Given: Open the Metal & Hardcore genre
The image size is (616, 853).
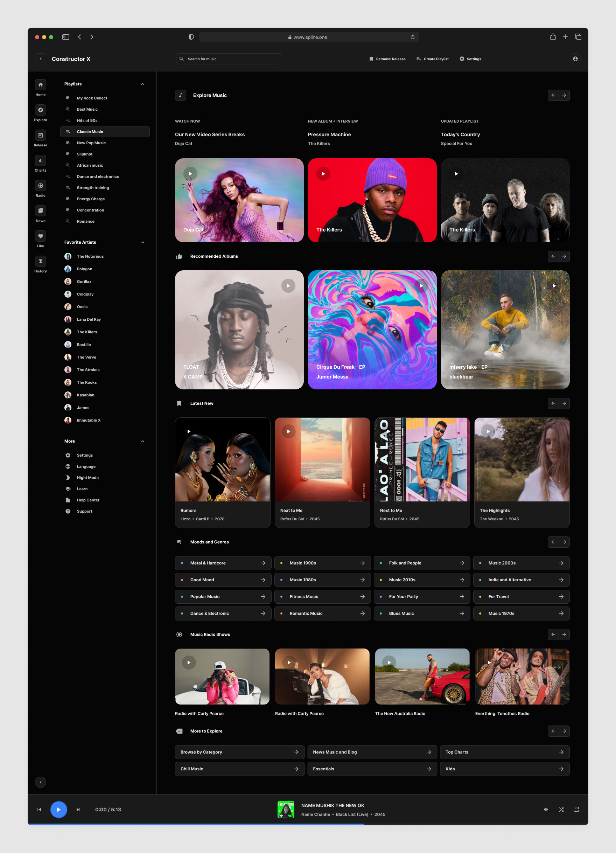Looking at the screenshot, I should click(x=223, y=563).
